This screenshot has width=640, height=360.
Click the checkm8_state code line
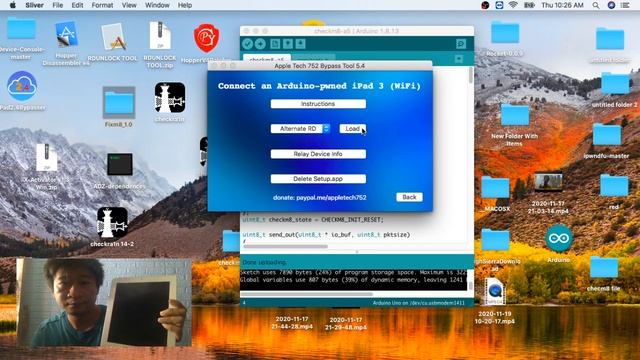[313, 220]
